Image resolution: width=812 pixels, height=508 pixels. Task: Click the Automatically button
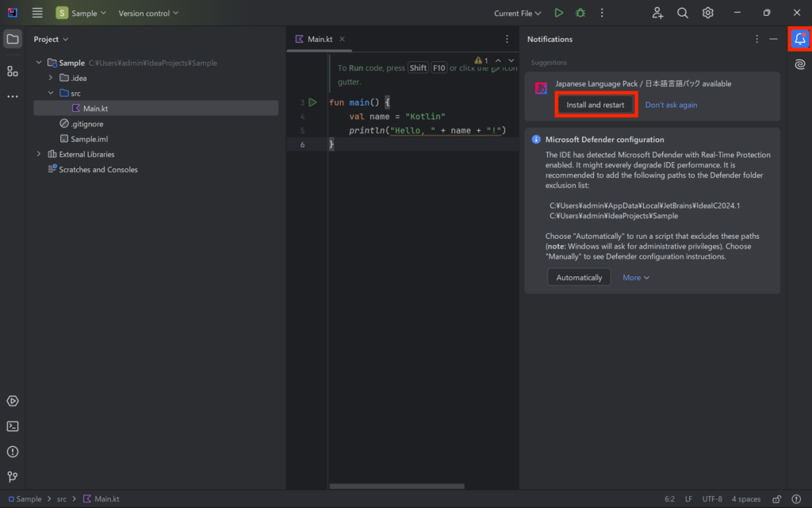pos(579,278)
